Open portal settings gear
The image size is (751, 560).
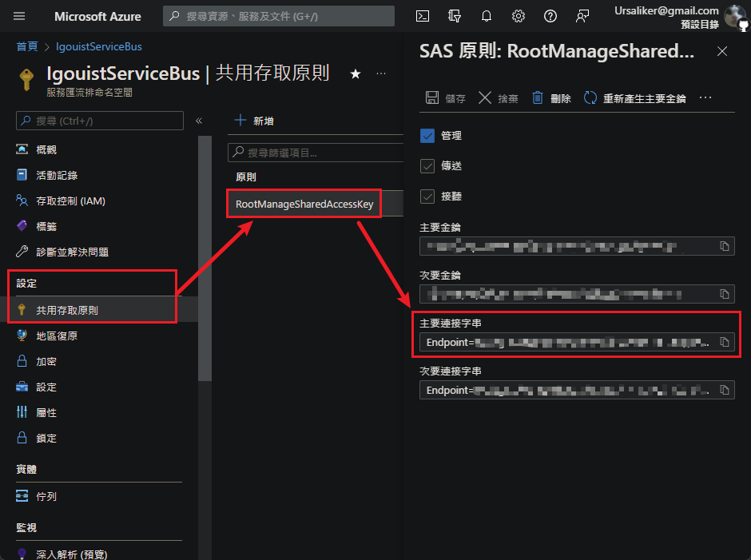519,16
